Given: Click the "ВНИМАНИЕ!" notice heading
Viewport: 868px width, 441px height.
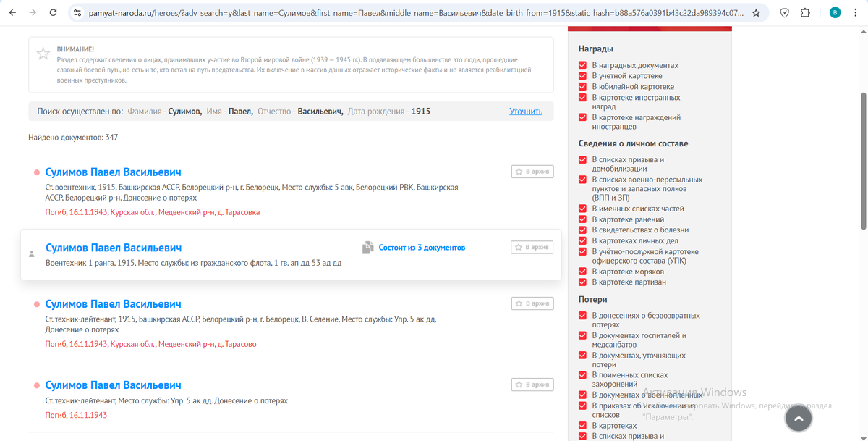Looking at the screenshot, I should (x=75, y=49).
